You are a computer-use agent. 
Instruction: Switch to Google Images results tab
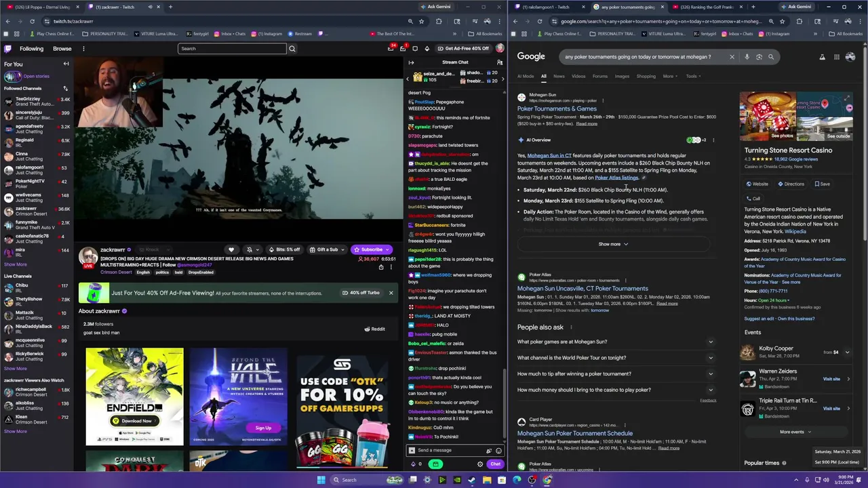click(x=622, y=76)
